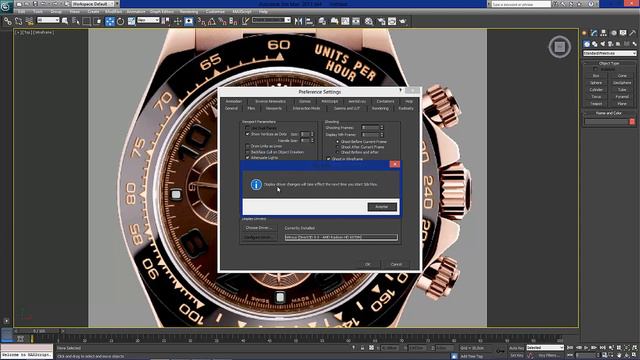Open the named selection sets dropdown
The image size is (640, 360).
pos(271,20)
